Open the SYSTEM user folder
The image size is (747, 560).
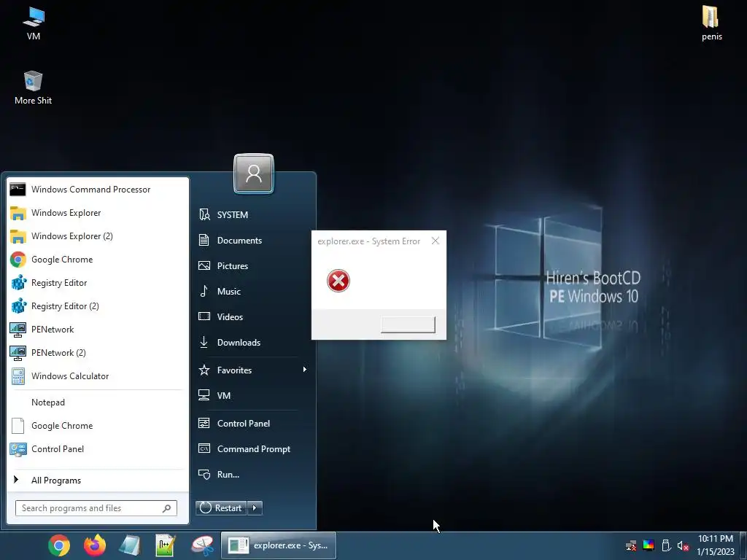252,215
